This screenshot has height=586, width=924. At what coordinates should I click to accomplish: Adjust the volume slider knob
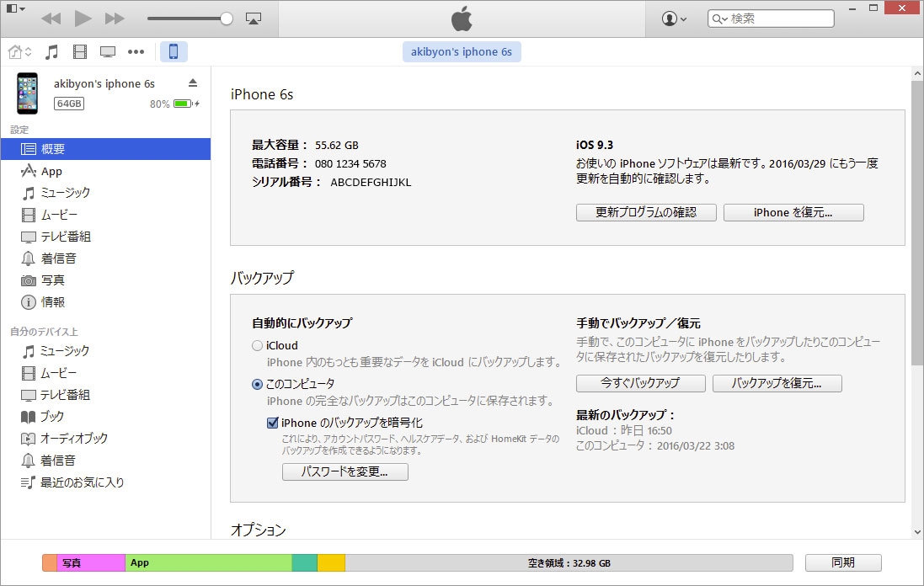click(227, 18)
